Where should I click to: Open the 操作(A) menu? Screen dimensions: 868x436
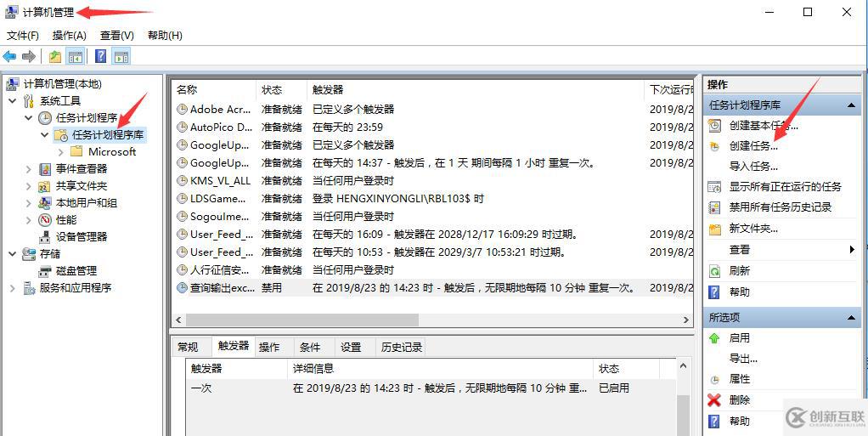[70, 36]
